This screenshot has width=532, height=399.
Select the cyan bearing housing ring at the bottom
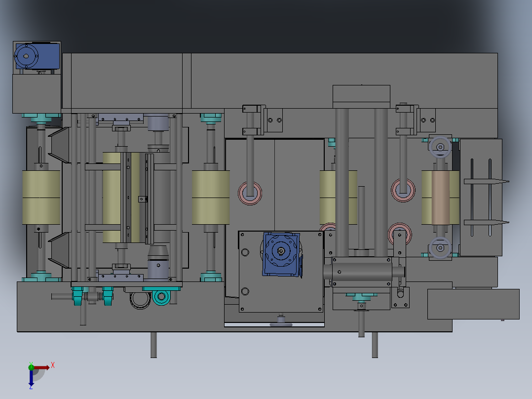click(161, 297)
